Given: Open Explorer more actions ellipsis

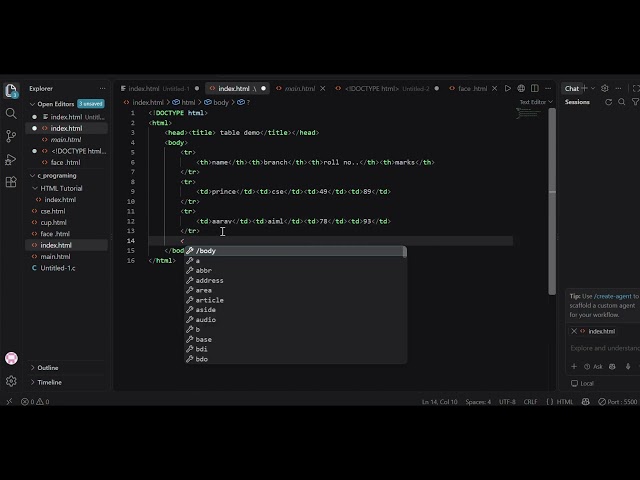Looking at the screenshot, I should point(102,88).
